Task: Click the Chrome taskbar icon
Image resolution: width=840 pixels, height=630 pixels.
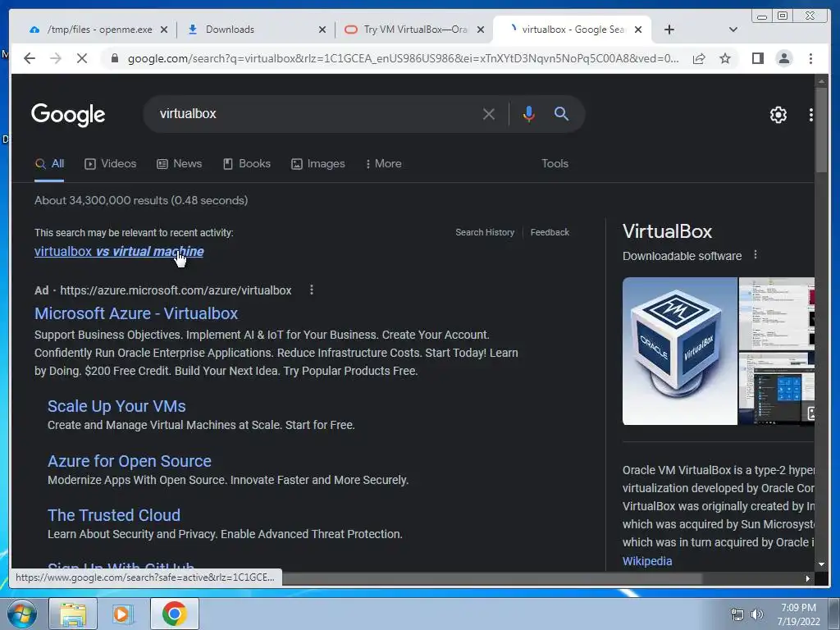Action: 174,614
